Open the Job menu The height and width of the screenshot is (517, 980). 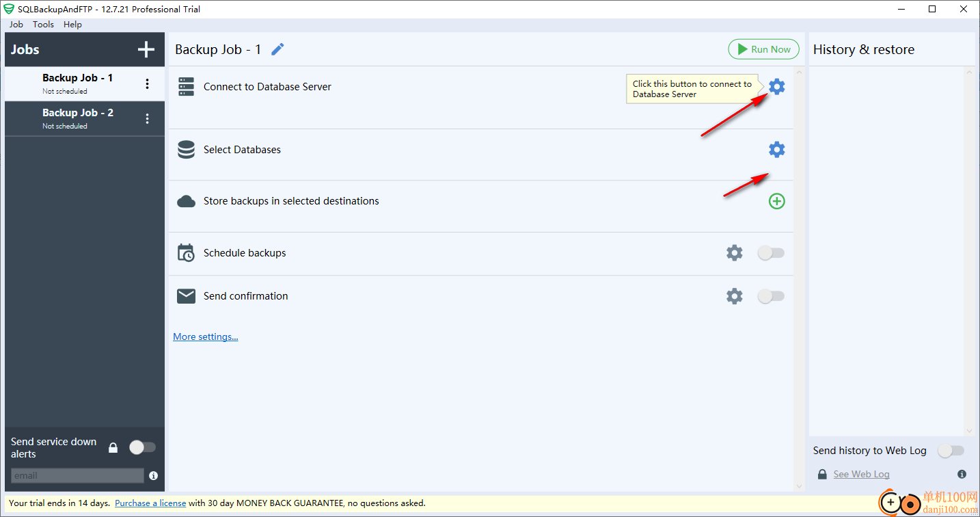[x=16, y=24]
